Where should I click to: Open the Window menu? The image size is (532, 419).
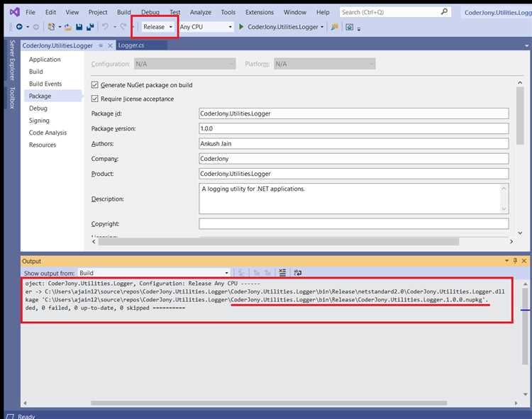[x=295, y=12]
